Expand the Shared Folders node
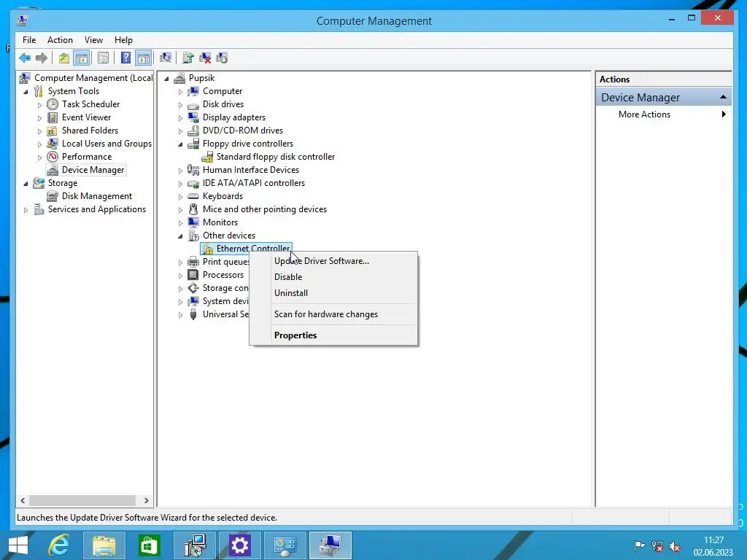The width and height of the screenshot is (747, 560). (39, 131)
